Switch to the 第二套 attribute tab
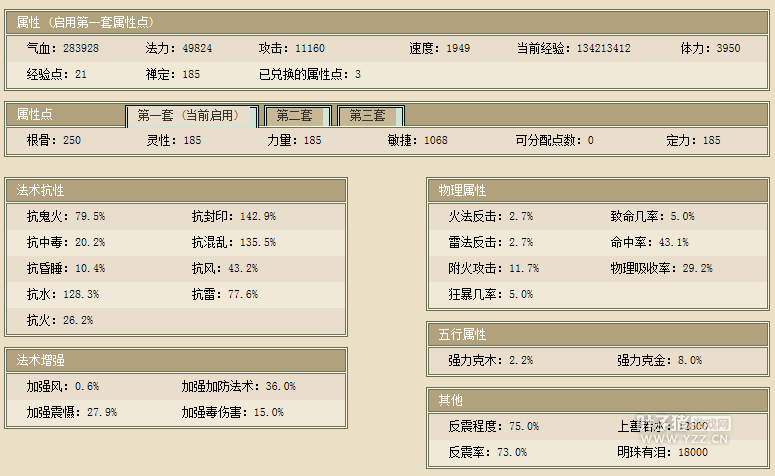 295,116
